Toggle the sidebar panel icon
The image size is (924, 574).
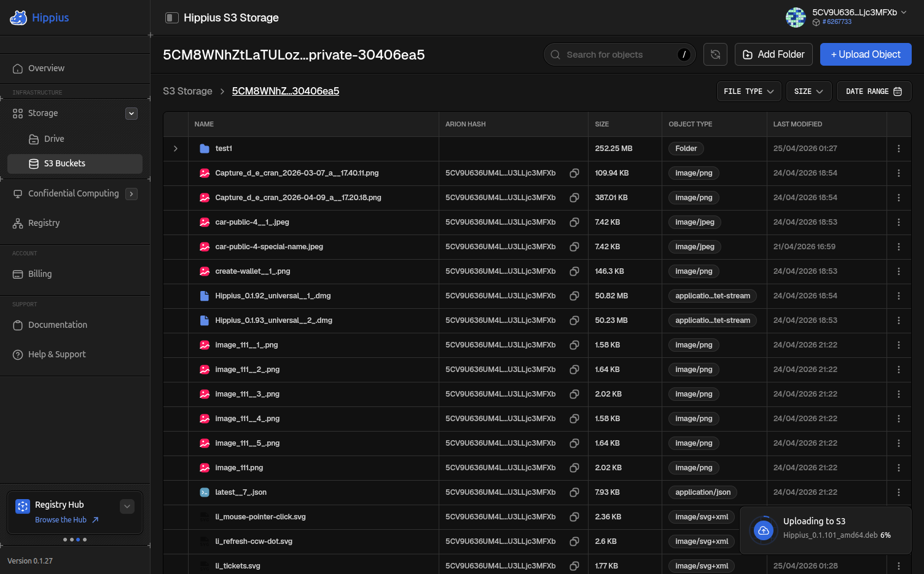(x=172, y=18)
